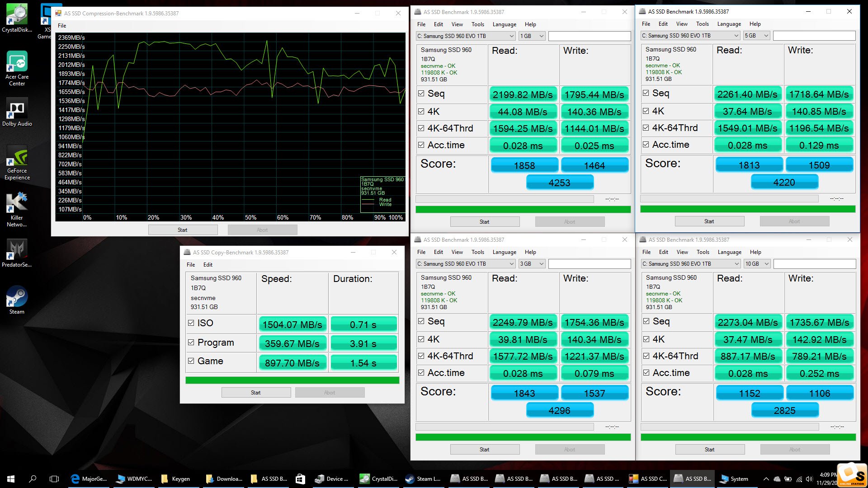The image size is (868, 488).
Task: Open the Keygen folder in the taskbar
Action: (x=179, y=479)
